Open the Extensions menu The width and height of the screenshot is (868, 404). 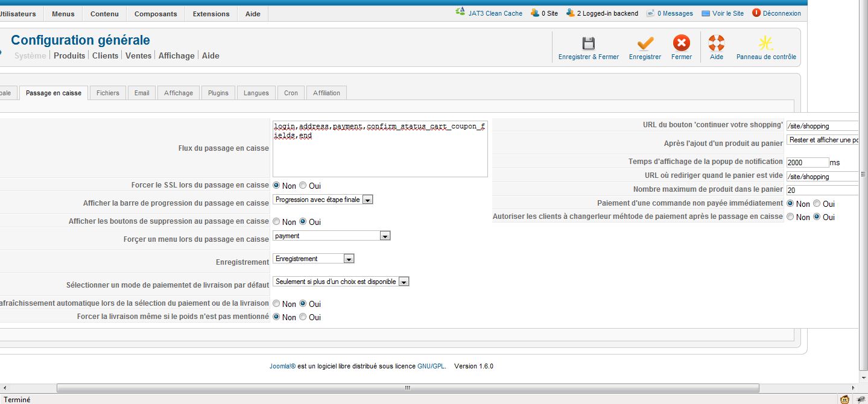pos(211,14)
